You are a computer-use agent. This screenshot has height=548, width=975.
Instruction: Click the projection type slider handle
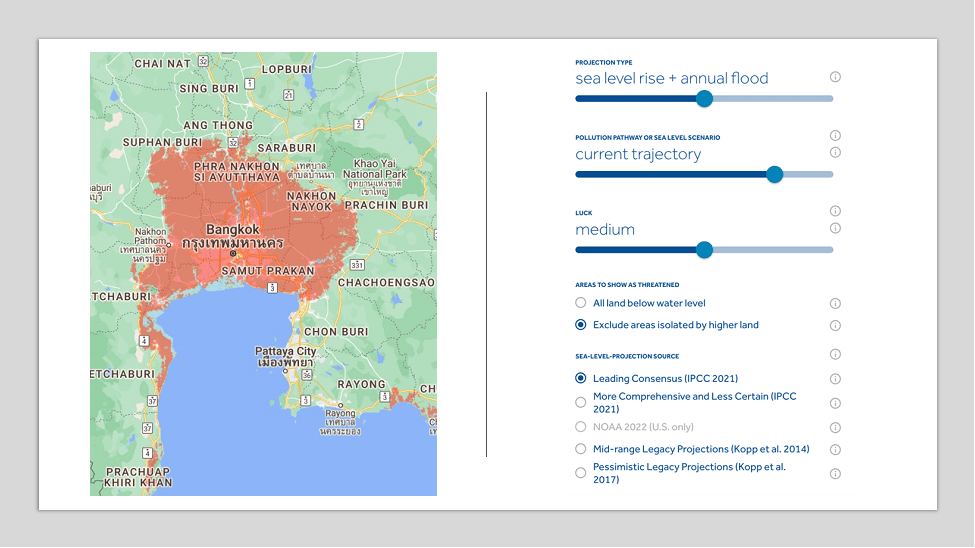704,98
